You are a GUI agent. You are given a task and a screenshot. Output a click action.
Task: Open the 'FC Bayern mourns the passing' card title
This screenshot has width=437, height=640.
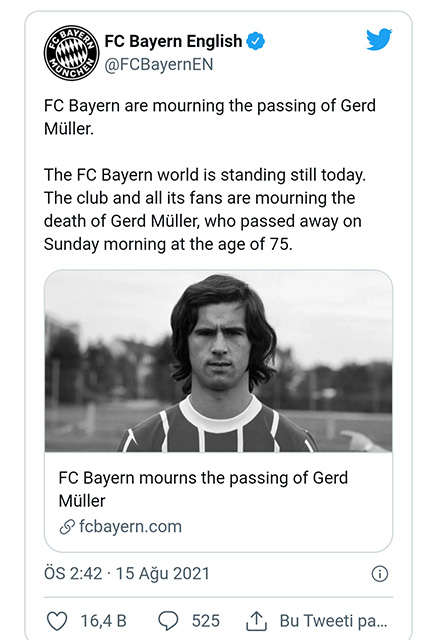click(x=203, y=489)
